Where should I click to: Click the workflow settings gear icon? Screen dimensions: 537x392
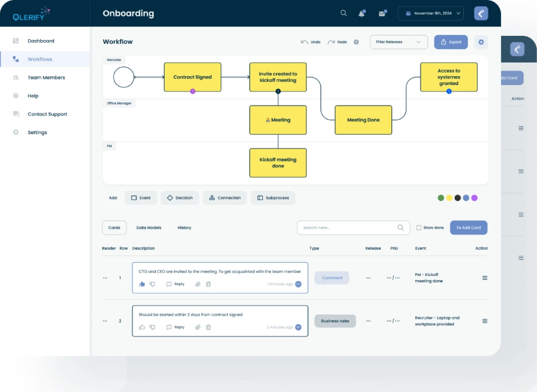click(x=481, y=42)
